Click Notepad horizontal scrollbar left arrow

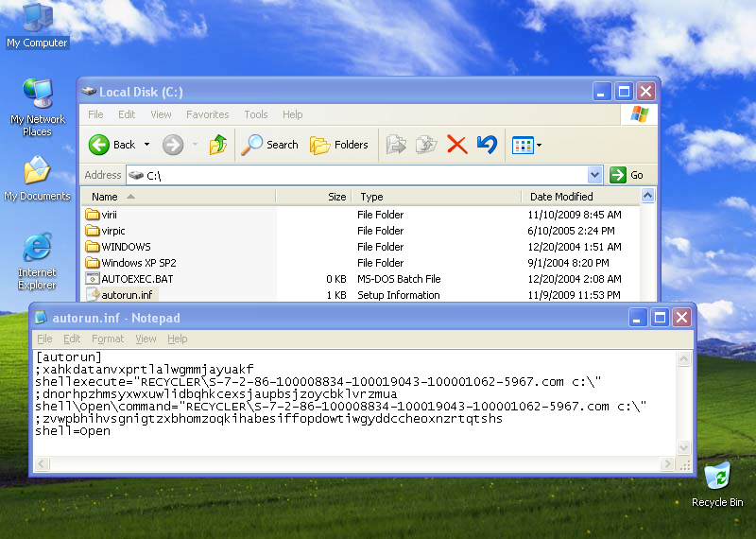click(42, 464)
